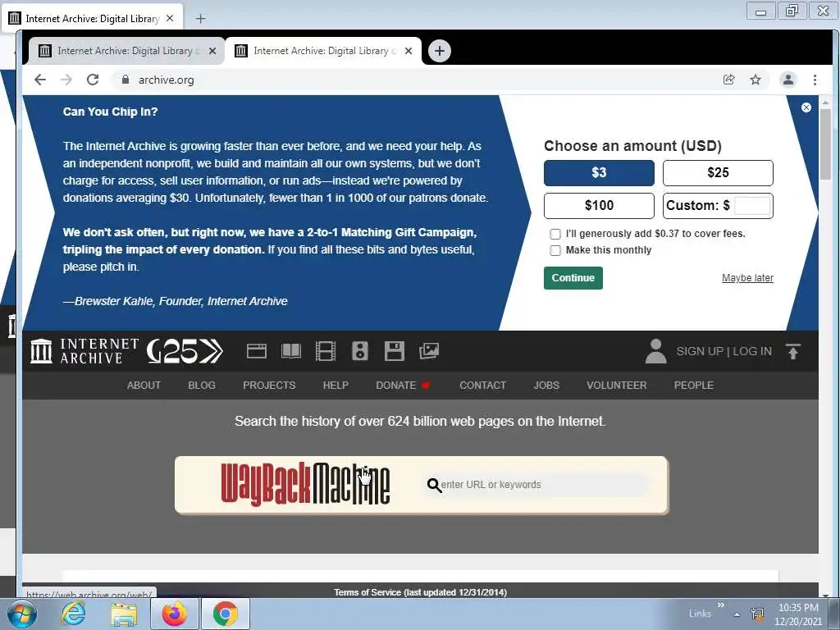Open the CONTACT menu item

coord(482,386)
